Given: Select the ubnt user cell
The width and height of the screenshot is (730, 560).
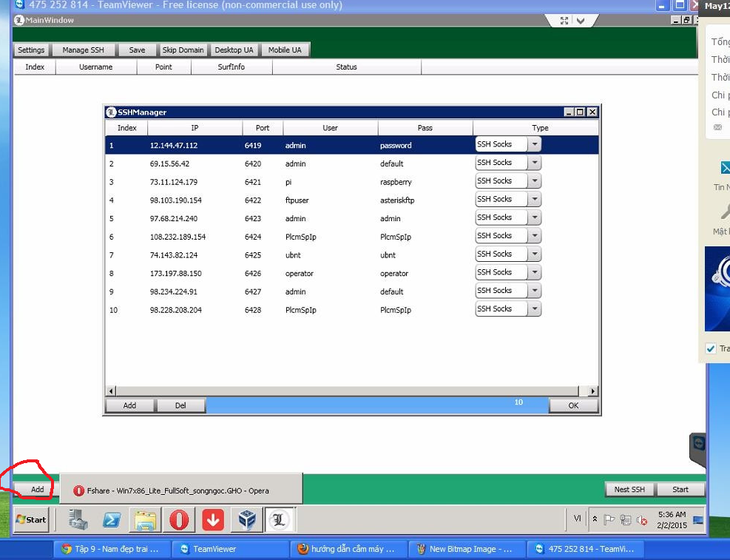Looking at the screenshot, I should [x=293, y=255].
